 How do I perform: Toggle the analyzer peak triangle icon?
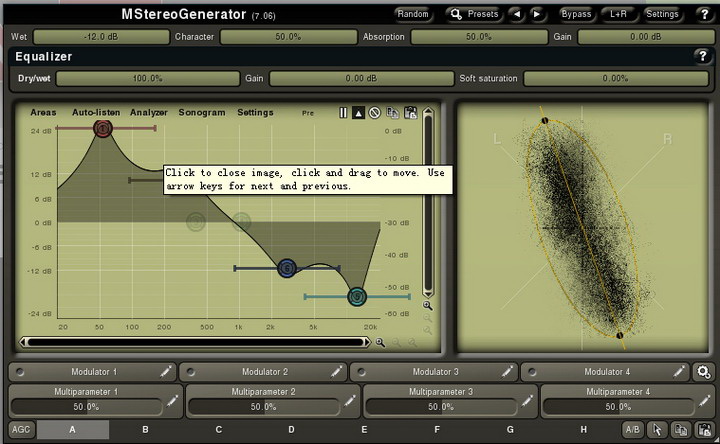pyautogui.click(x=359, y=112)
